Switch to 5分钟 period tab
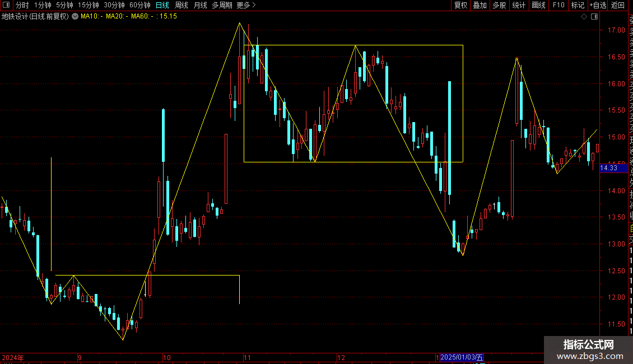Image resolution: width=633 pixels, height=364 pixels. pyautogui.click(x=64, y=5)
